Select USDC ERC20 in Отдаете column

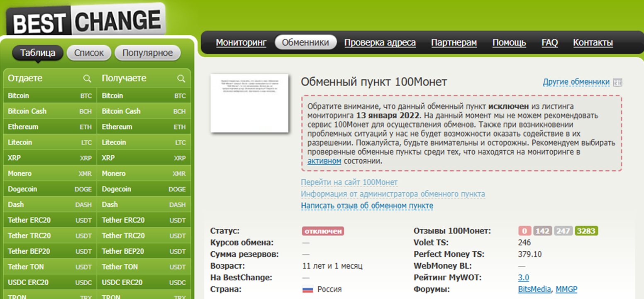pos(50,282)
